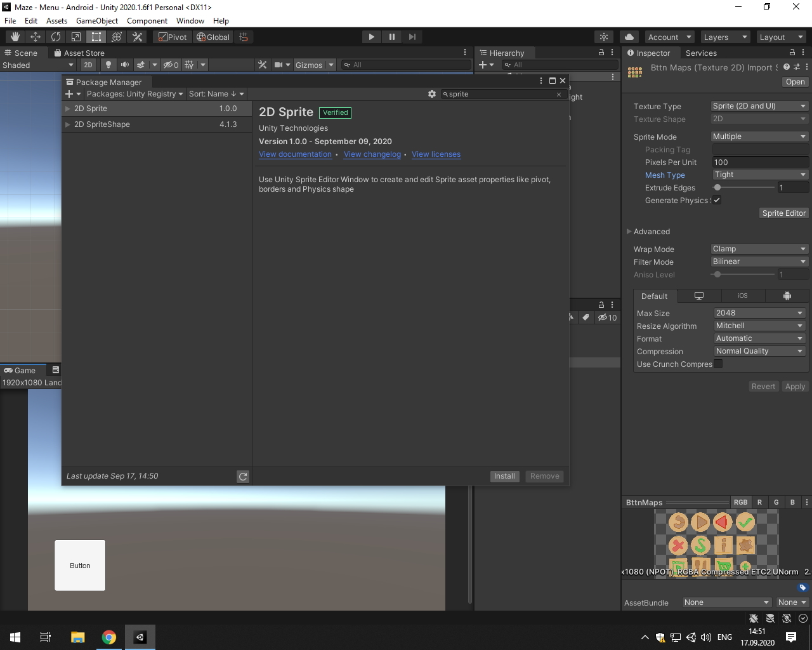Open the cloud services button
Image resolution: width=812 pixels, height=650 pixels.
[x=629, y=37]
